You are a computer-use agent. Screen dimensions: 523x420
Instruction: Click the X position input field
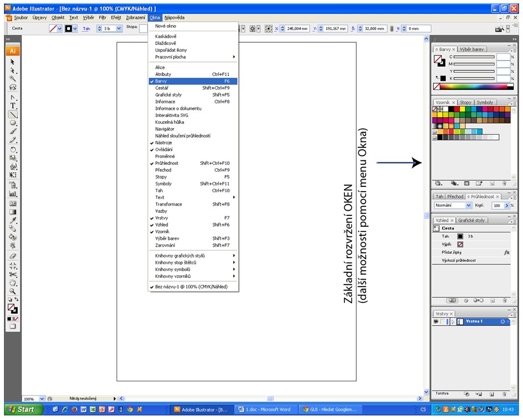point(297,28)
